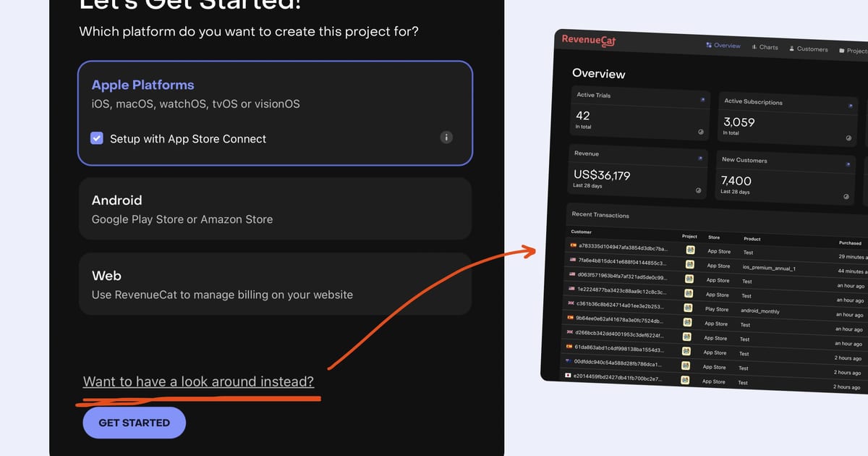Open the New Customers card's expand icon
868x456 pixels.
click(848, 166)
